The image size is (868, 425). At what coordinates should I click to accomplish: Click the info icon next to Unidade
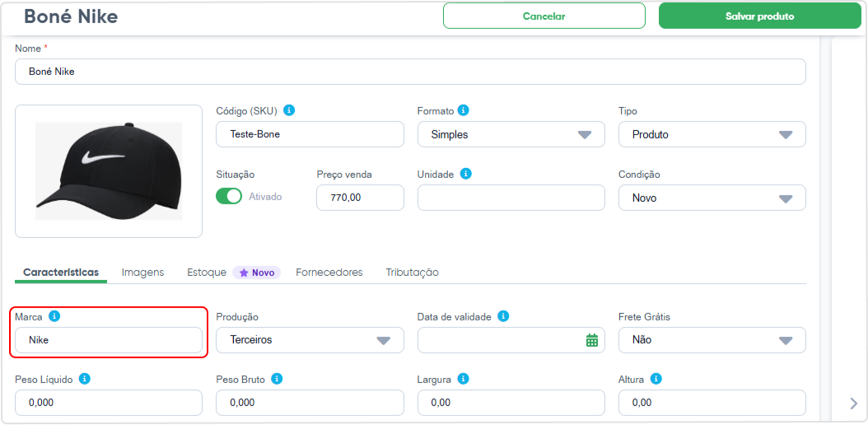pos(466,174)
